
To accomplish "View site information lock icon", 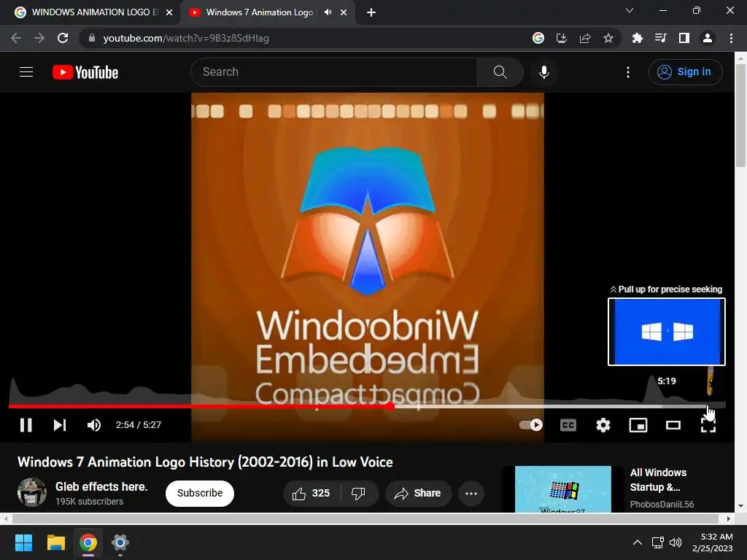I will point(92,38).
